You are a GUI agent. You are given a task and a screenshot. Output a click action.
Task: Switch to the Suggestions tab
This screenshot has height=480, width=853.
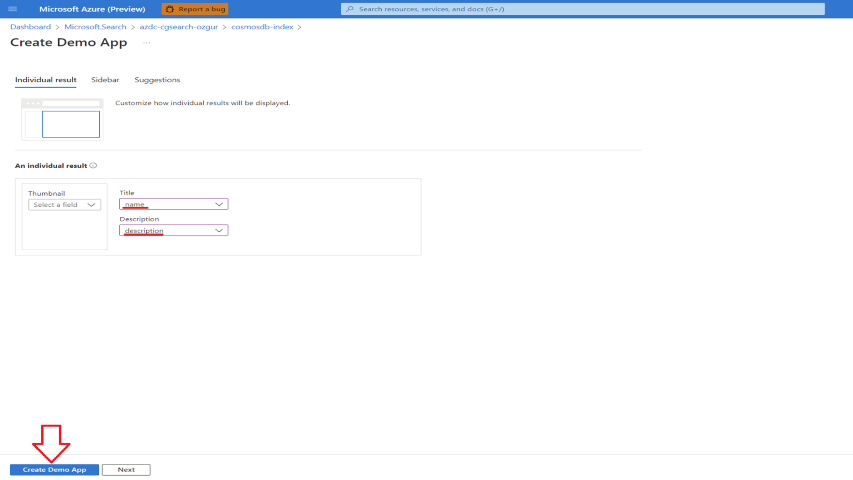[x=157, y=80]
